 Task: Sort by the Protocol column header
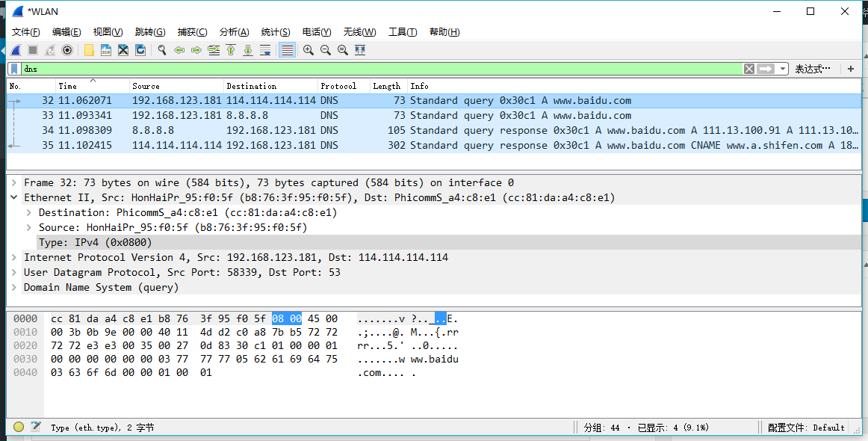click(344, 87)
